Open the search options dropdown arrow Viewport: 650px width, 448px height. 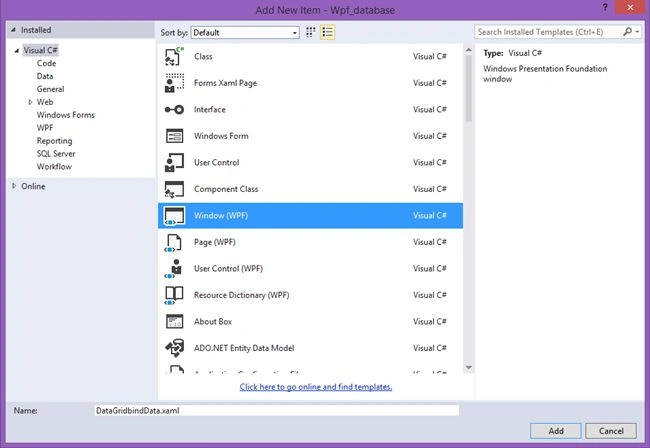637,31
